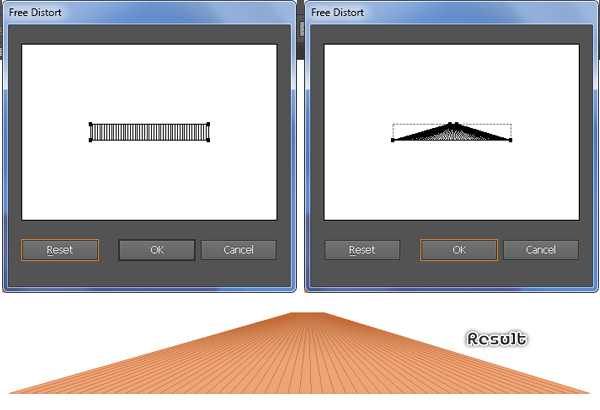Click OK in the left Free Distort dialog
The height and width of the screenshot is (410, 600).
point(157,250)
